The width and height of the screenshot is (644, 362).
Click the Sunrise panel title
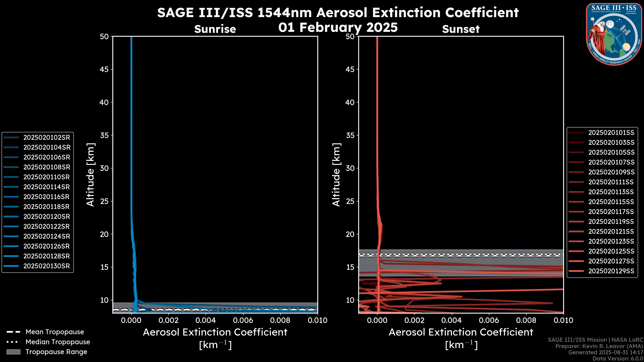click(x=215, y=29)
